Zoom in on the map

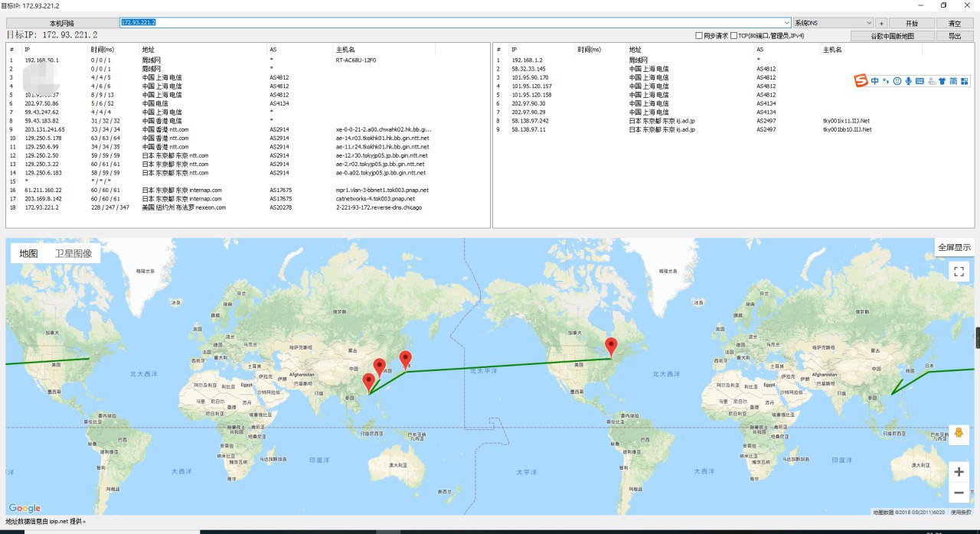959,472
